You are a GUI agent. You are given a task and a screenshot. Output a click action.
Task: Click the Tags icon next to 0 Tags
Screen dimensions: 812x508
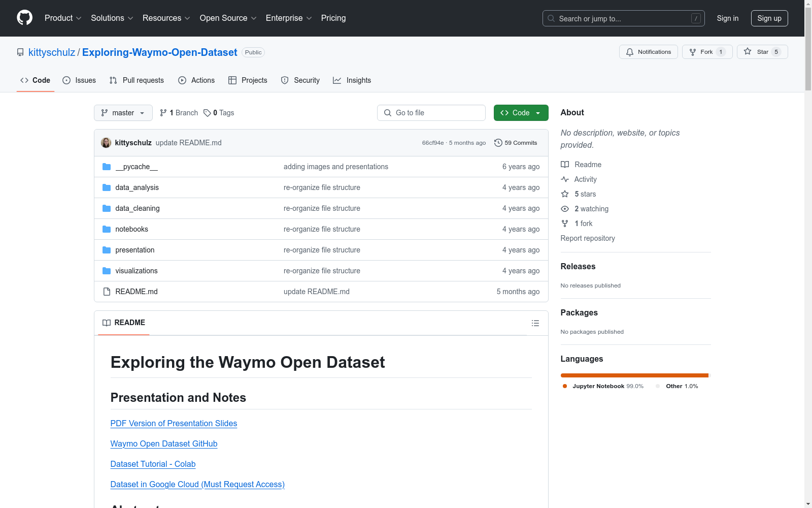[x=207, y=113]
